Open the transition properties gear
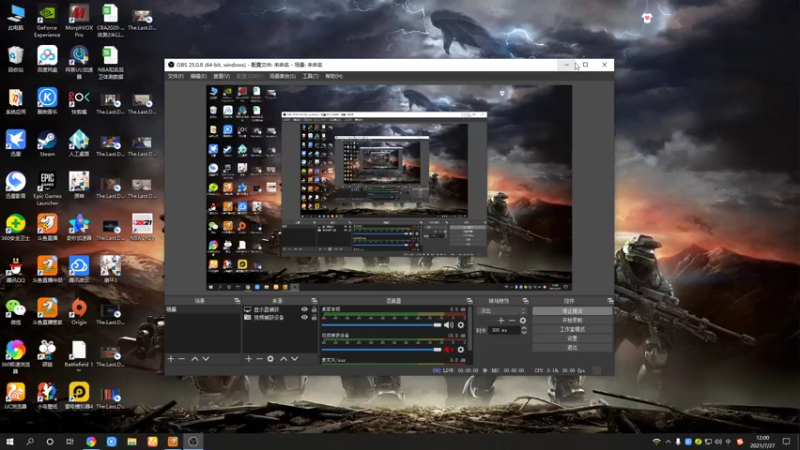Screen dimensions: 800x450 point(522,320)
